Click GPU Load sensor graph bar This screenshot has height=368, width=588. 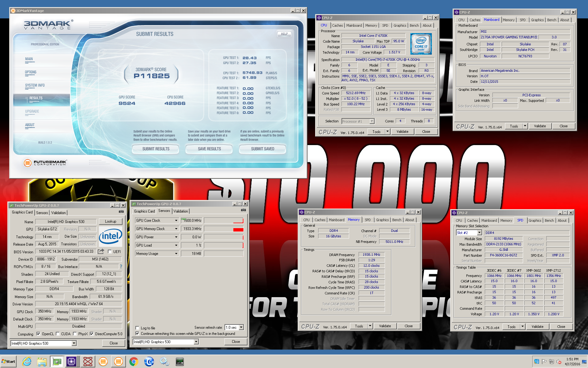(x=224, y=245)
